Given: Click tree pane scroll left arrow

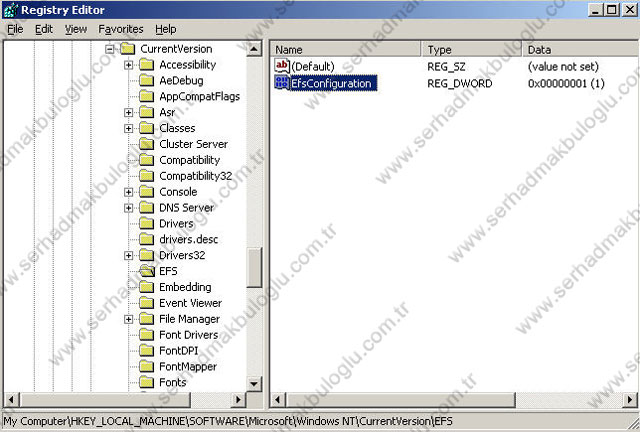Looking at the screenshot, I should [x=11, y=400].
